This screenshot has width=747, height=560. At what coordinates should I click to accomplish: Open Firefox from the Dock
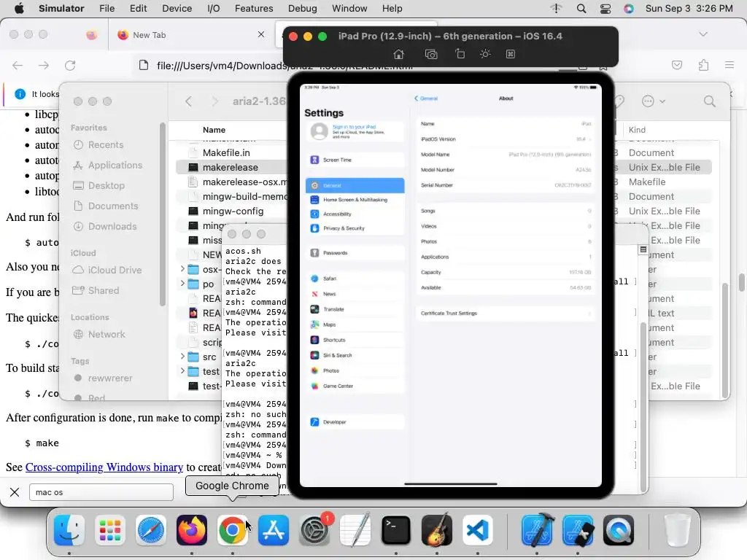click(x=192, y=530)
